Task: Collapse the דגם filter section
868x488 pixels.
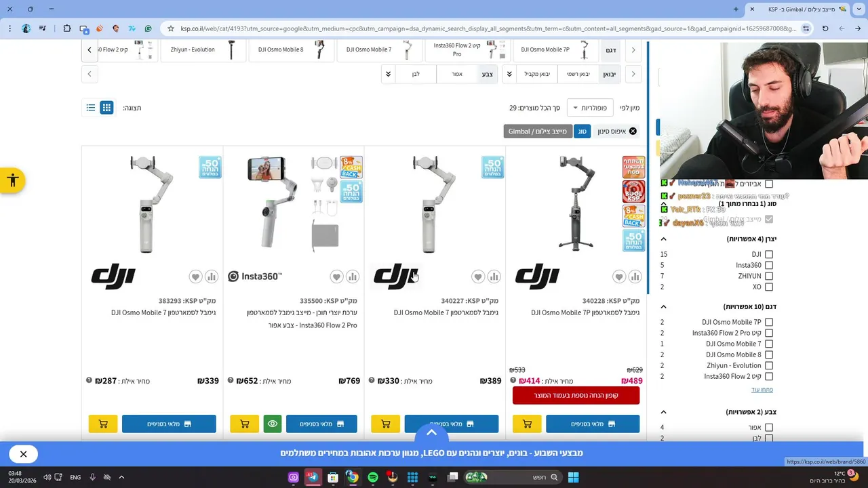Action: [663, 306]
